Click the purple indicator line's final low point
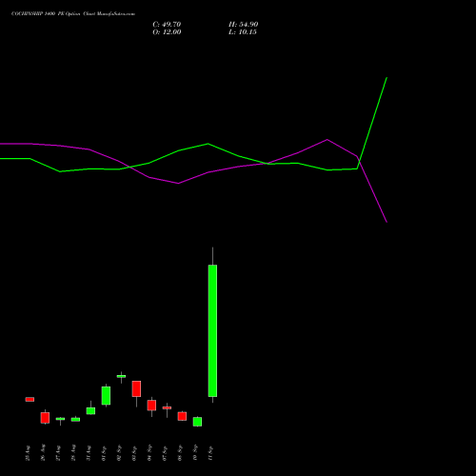 coord(387,222)
